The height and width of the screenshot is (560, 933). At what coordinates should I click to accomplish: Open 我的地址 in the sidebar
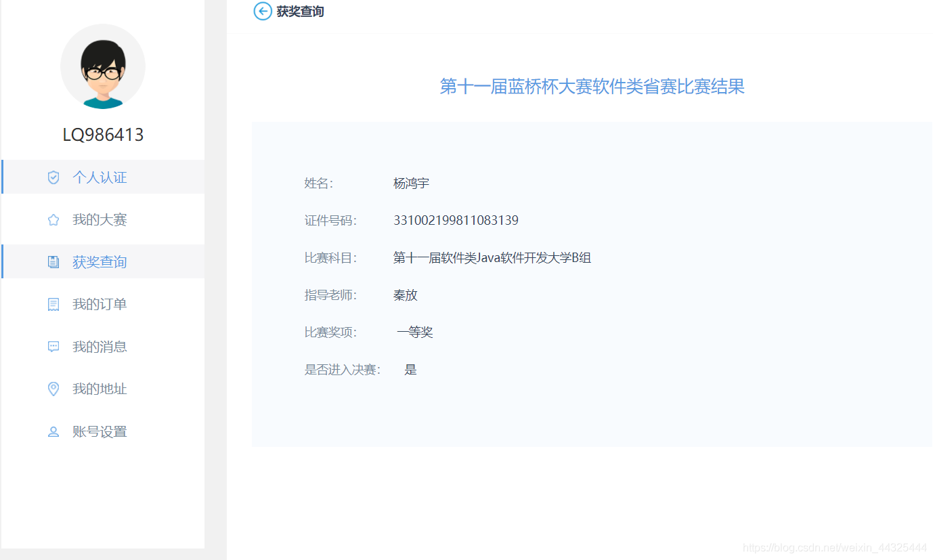click(x=103, y=389)
